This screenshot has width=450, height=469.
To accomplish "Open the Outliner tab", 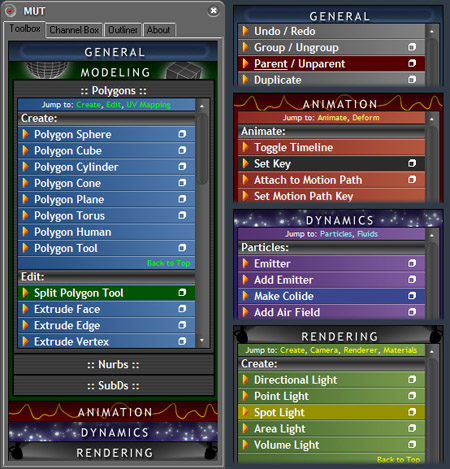I will [x=123, y=30].
